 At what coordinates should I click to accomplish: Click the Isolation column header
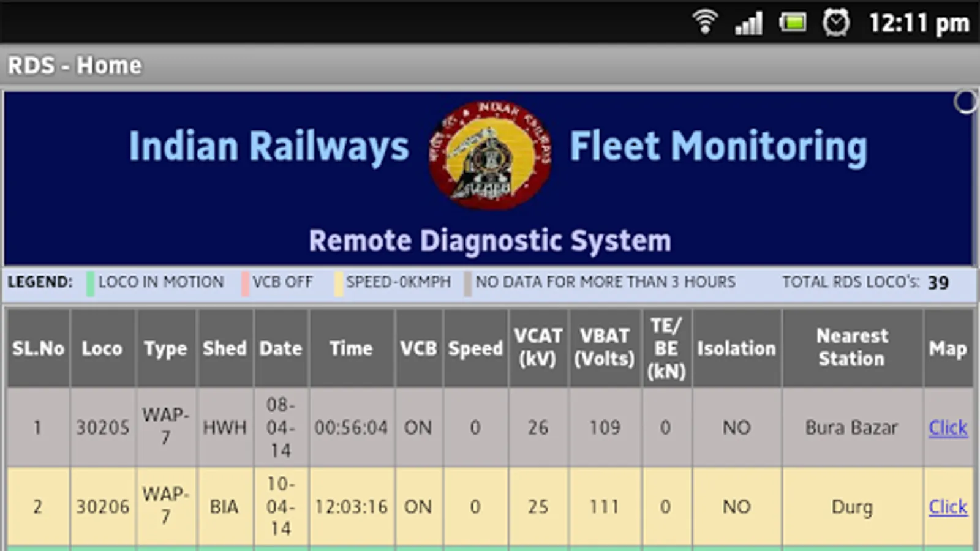click(737, 348)
